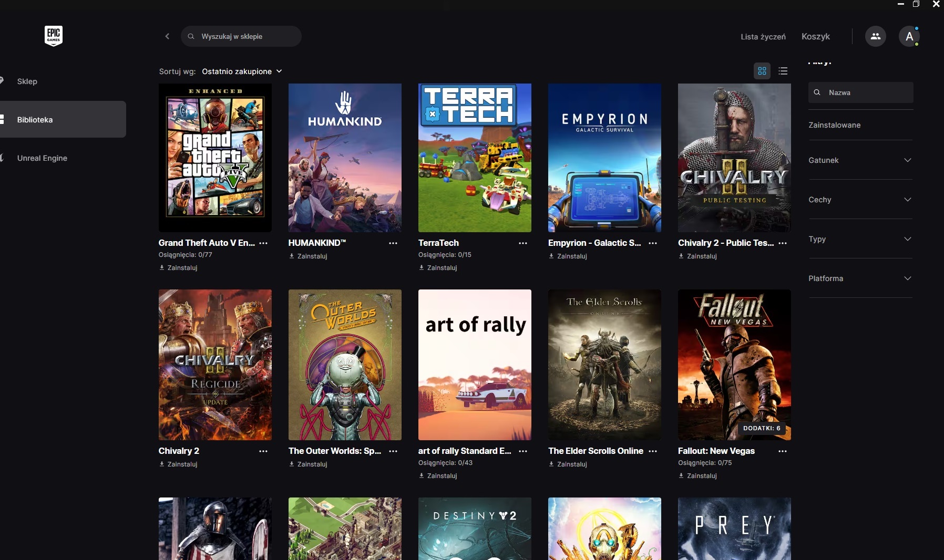The height and width of the screenshot is (560, 944).
Task: Open The Elder Scrolls Online cover
Action: [604, 365]
